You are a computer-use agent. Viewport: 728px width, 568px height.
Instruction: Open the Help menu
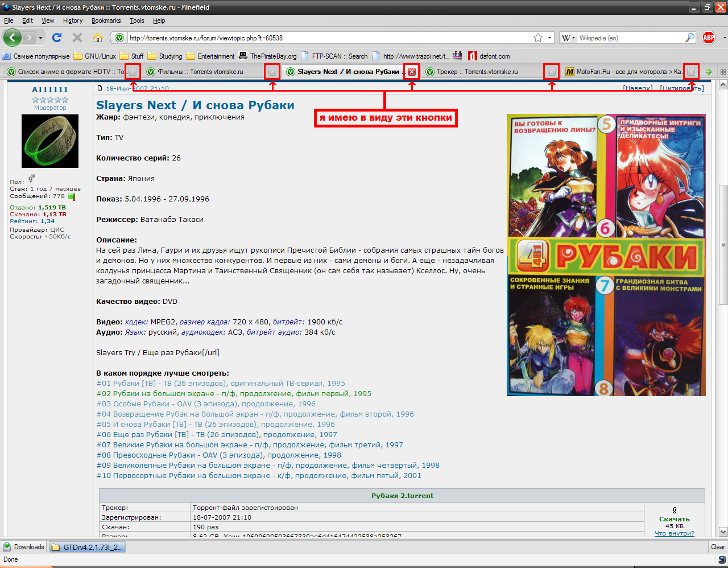159,20
